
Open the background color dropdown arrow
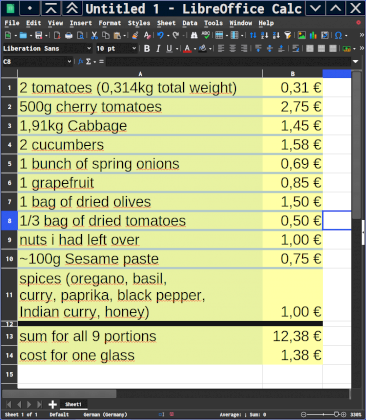pyautogui.click(x=210, y=49)
